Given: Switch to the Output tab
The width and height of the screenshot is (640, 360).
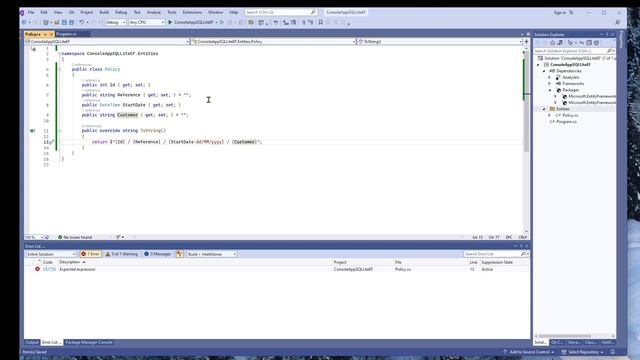Looking at the screenshot, I should click(31, 342).
